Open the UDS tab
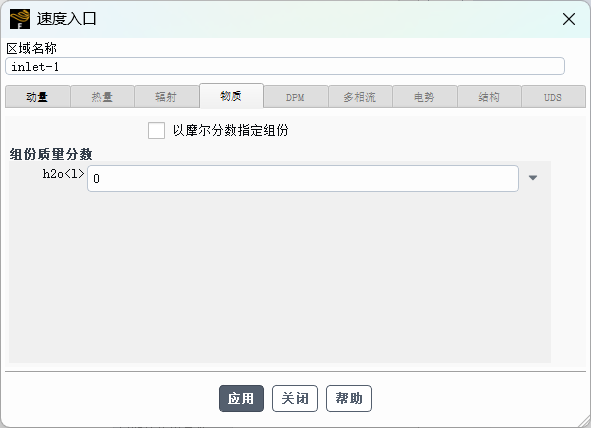Image resolution: width=591 pixels, height=428 pixels. click(553, 97)
